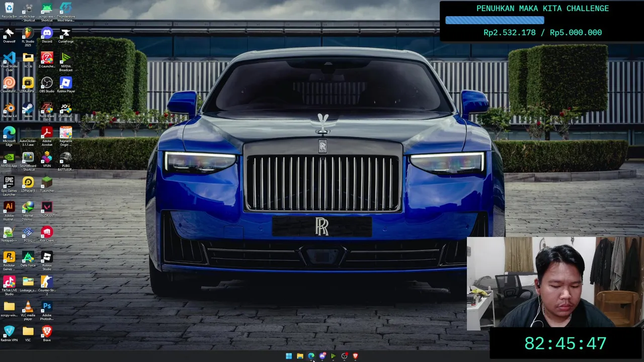Launch the Blender 4.4 shortcut
The width and height of the screenshot is (644, 362).
coord(9,110)
